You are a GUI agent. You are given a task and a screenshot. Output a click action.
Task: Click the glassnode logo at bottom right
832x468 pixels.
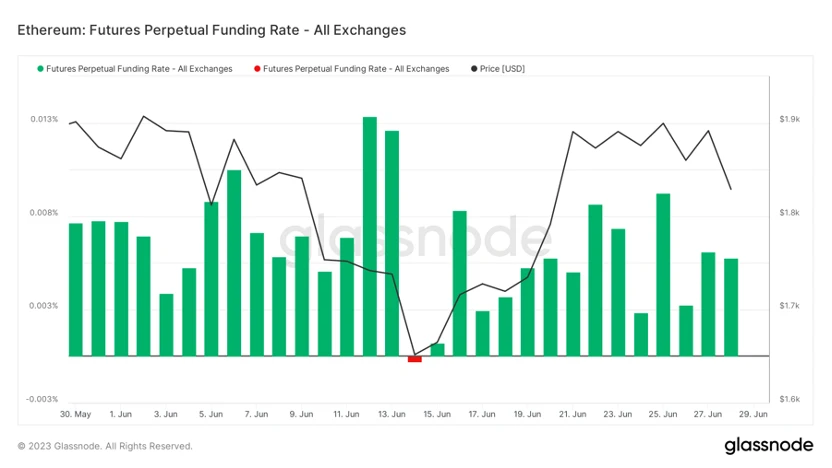coord(767,445)
